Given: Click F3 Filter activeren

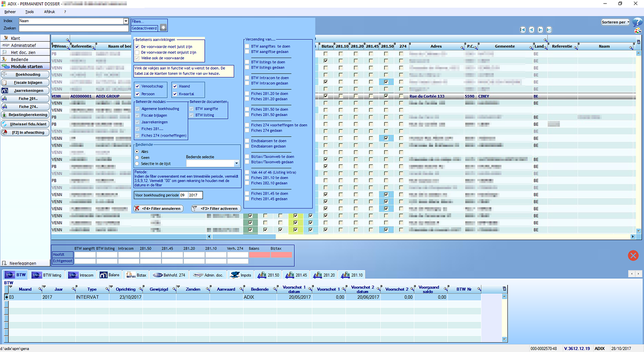Looking at the screenshot, I should pos(216,209).
